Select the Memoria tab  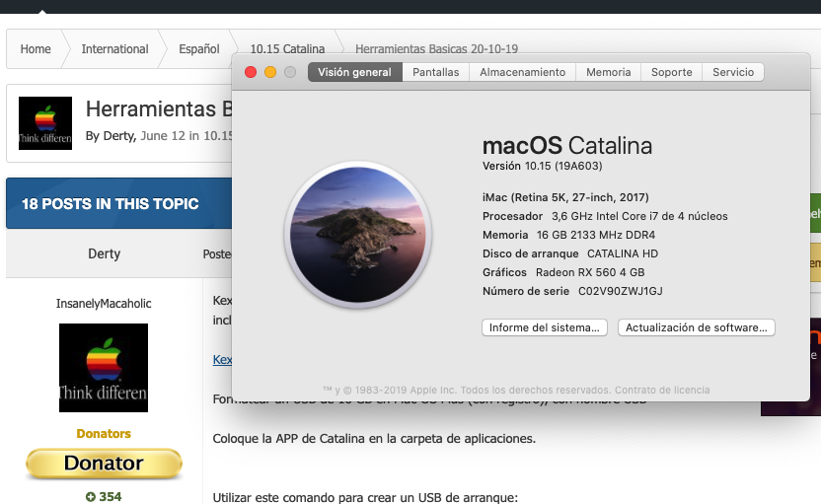tap(609, 72)
